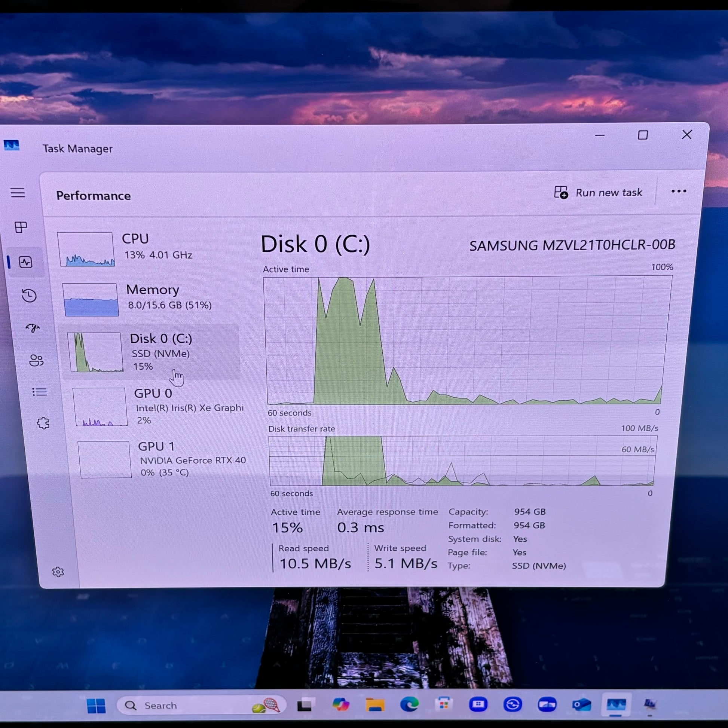
Task: Open the Startup apps page icon
Action: tap(33, 328)
